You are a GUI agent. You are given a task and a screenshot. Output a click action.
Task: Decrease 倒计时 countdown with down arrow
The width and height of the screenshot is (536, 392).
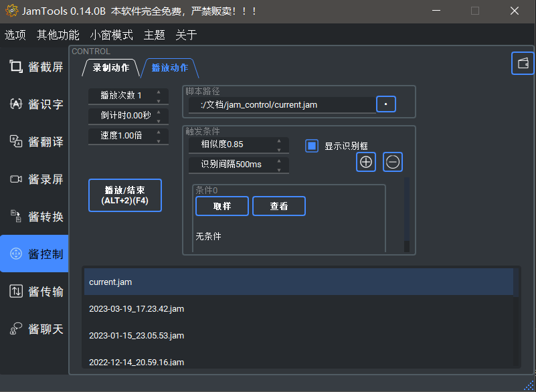coord(159,121)
